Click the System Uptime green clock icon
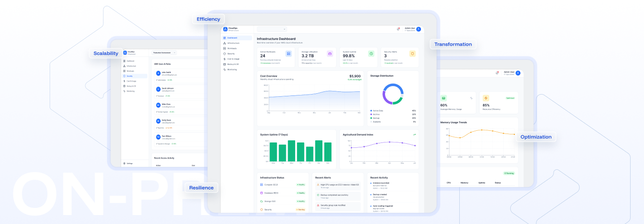This screenshot has height=224, width=644. (x=371, y=54)
